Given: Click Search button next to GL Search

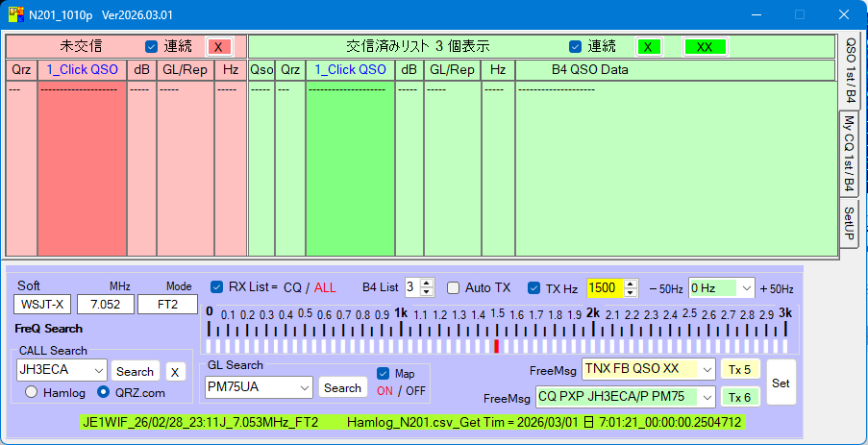Looking at the screenshot, I should click(x=342, y=387).
